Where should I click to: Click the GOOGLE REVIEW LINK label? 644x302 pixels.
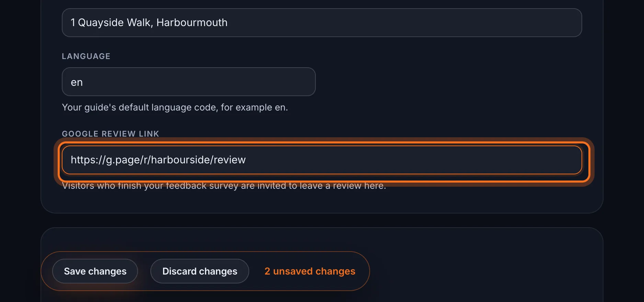click(111, 134)
